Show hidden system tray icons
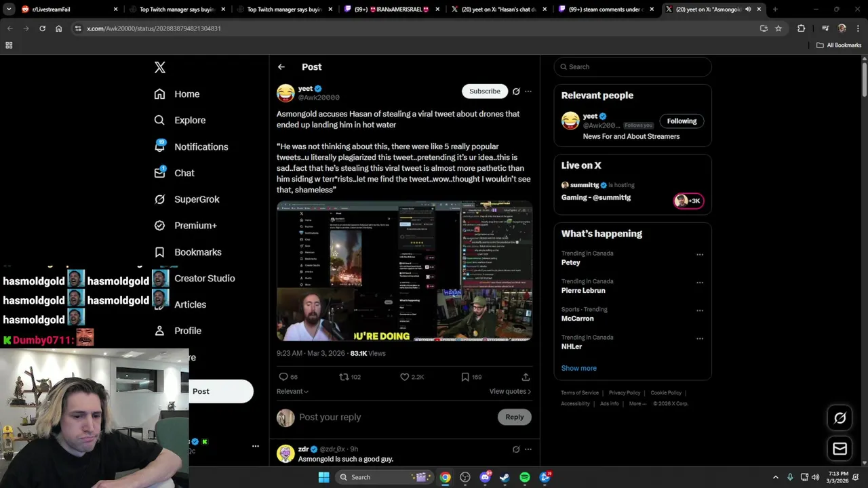The width and height of the screenshot is (868, 488). pyautogui.click(x=776, y=477)
